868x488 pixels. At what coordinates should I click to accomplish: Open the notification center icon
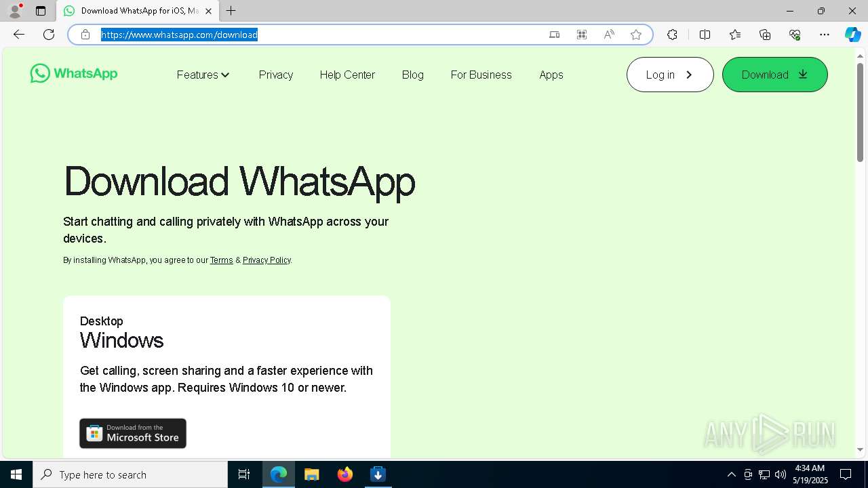coord(846,474)
